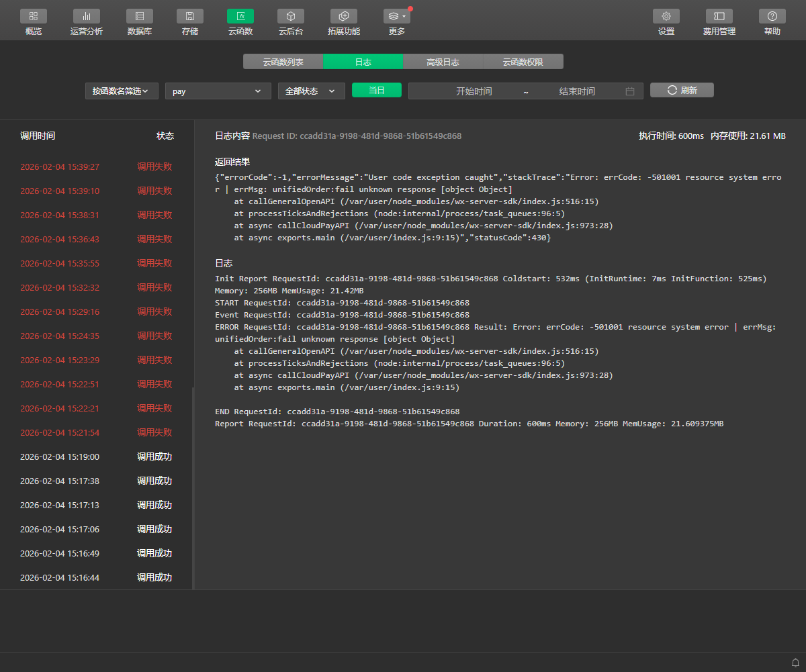Select successful log entry 15:17:13

(x=97, y=505)
